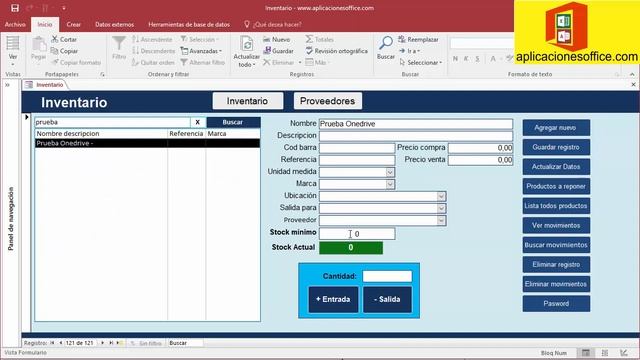640x360 pixels.
Task: Toggle bold N formatting button
Action: point(456,59)
